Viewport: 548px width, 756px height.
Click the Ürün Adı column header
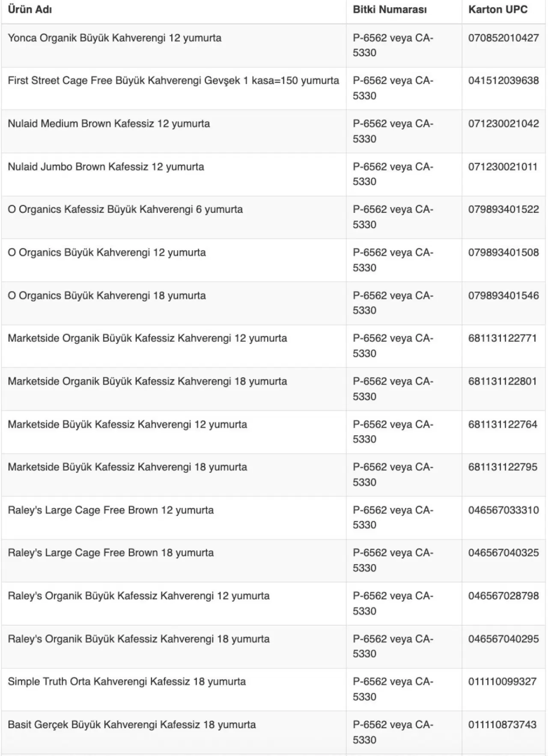tap(30, 9)
